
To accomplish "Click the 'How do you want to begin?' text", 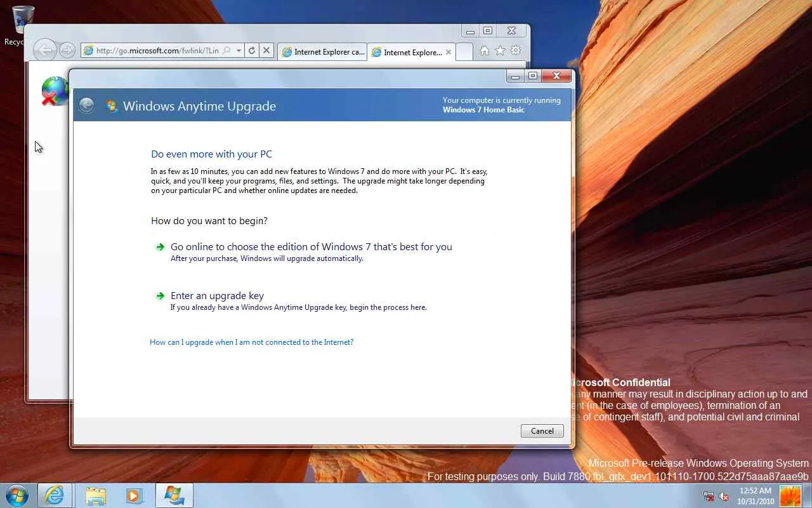I will [x=209, y=221].
